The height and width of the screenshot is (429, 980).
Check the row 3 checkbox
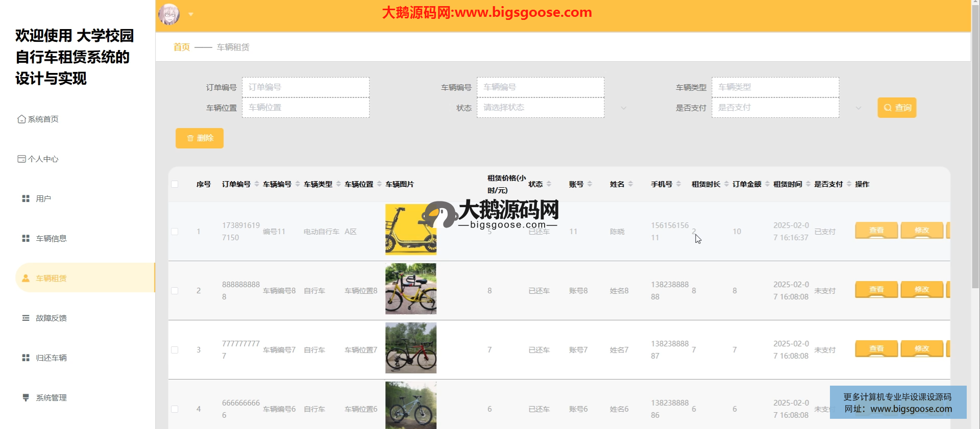click(x=175, y=350)
